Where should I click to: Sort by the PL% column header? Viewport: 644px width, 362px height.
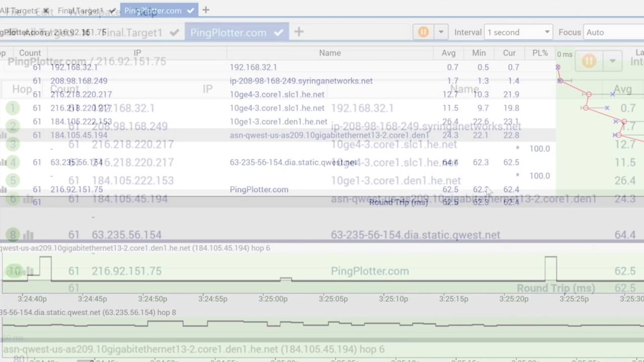540,53
